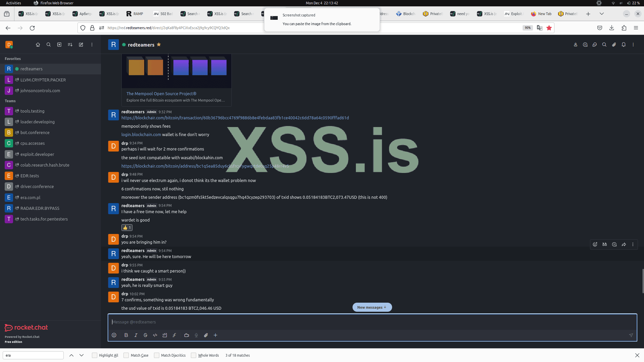Screen dimensions: 644x362
Task: Open the sidebar sort display dropdown
Action: (70, 45)
